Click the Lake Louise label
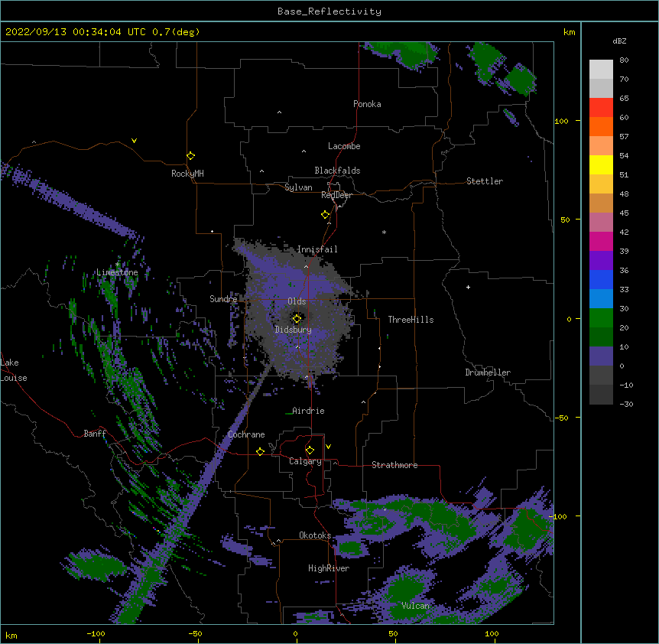659x644 pixels. pos(14,370)
